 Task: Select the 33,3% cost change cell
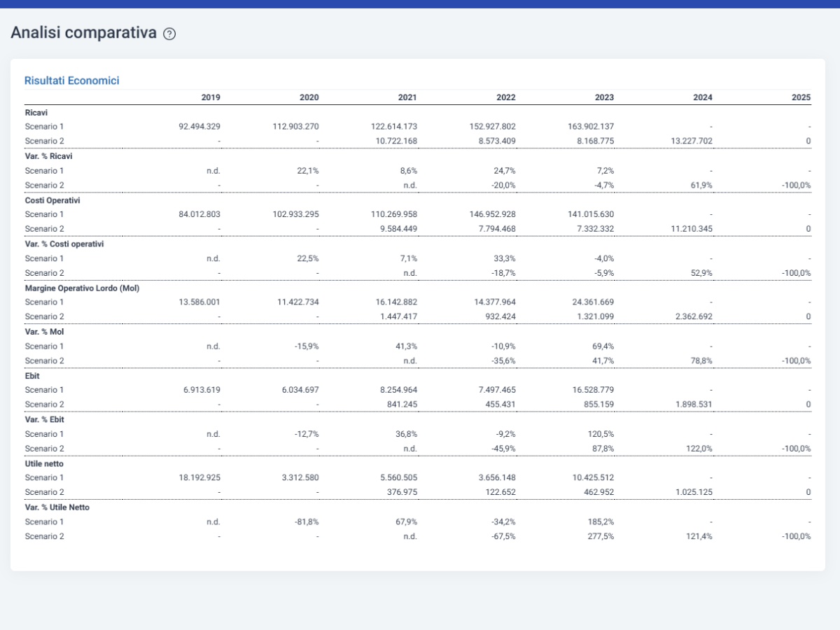[505, 258]
